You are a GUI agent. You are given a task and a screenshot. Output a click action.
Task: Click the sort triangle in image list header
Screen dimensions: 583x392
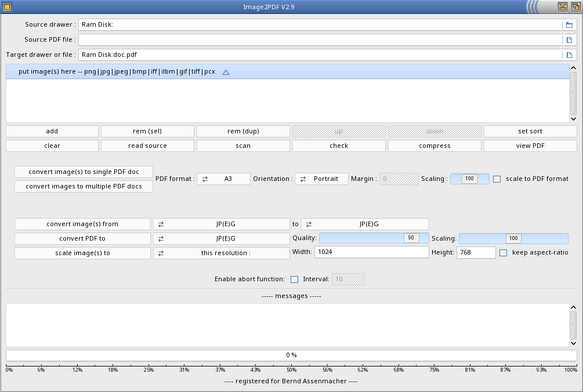(226, 72)
